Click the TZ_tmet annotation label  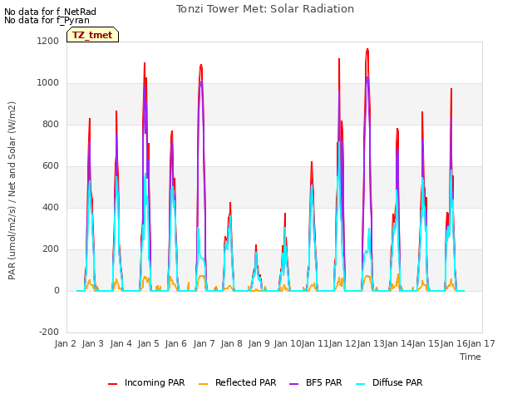[x=92, y=35]
